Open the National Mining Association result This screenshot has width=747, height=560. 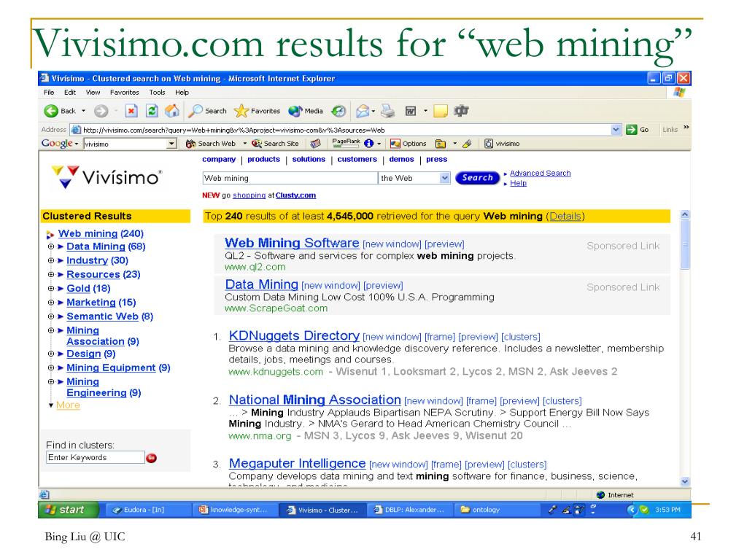coord(315,400)
